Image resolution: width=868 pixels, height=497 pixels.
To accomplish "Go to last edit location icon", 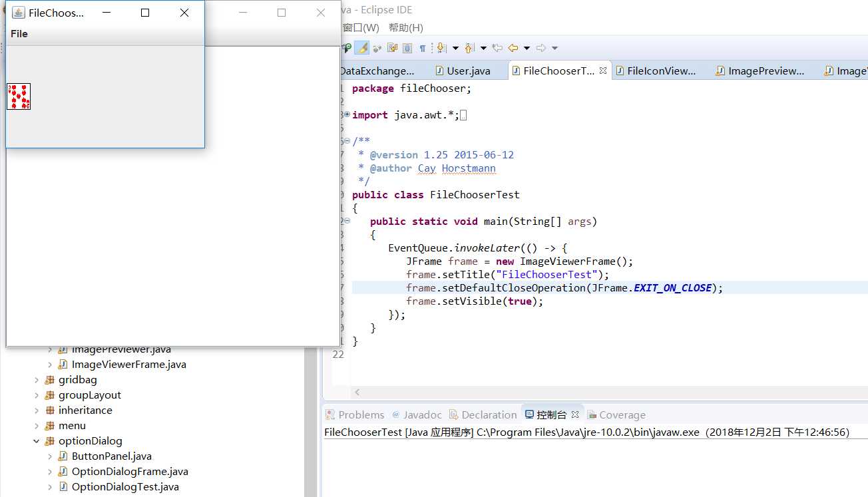I will [x=497, y=48].
